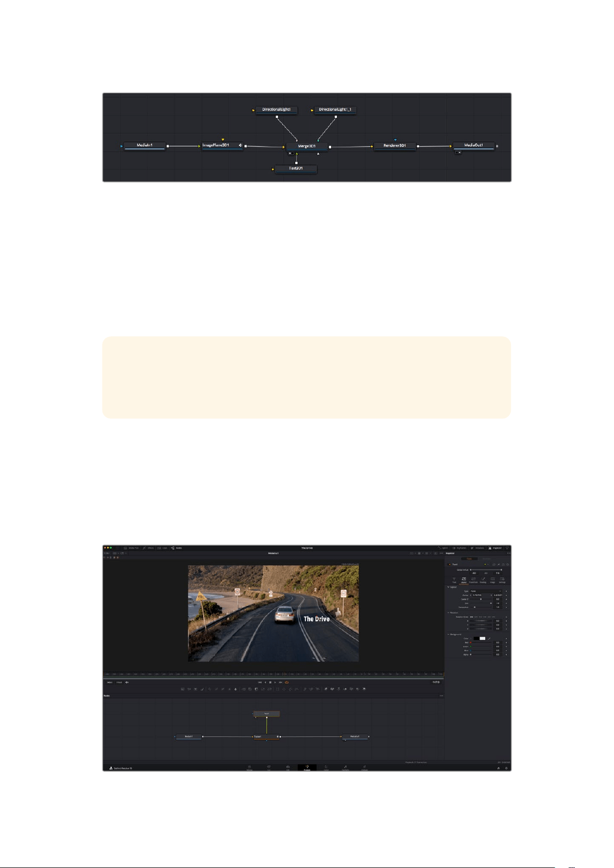
Task: Toggle the loop playback button
Action: pos(287,683)
